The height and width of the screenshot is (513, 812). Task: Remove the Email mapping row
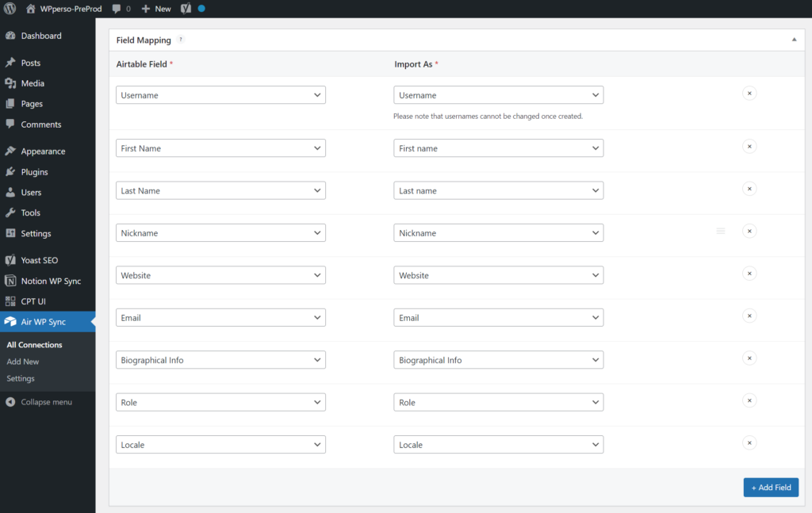[x=749, y=316]
